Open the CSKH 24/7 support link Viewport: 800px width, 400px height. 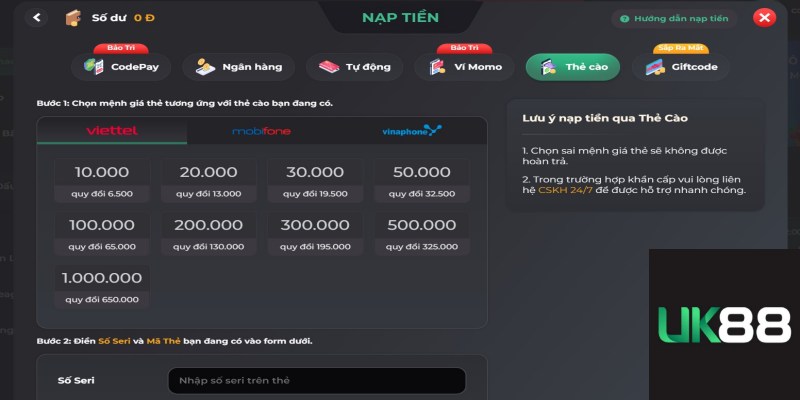565,190
